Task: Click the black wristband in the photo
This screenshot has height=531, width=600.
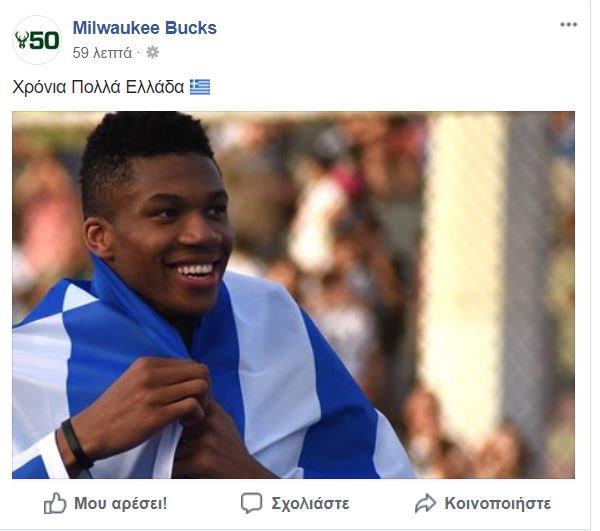Action: point(76,444)
